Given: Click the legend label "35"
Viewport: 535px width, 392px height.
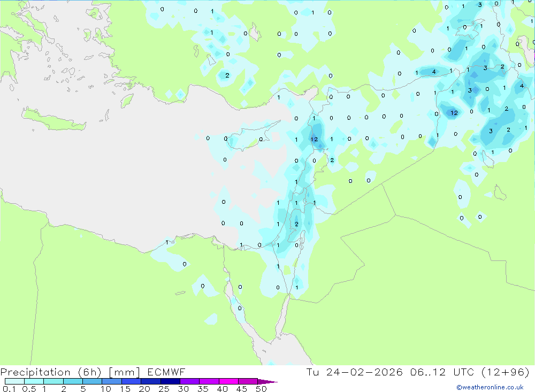Looking at the screenshot, I should pyautogui.click(x=203, y=389).
